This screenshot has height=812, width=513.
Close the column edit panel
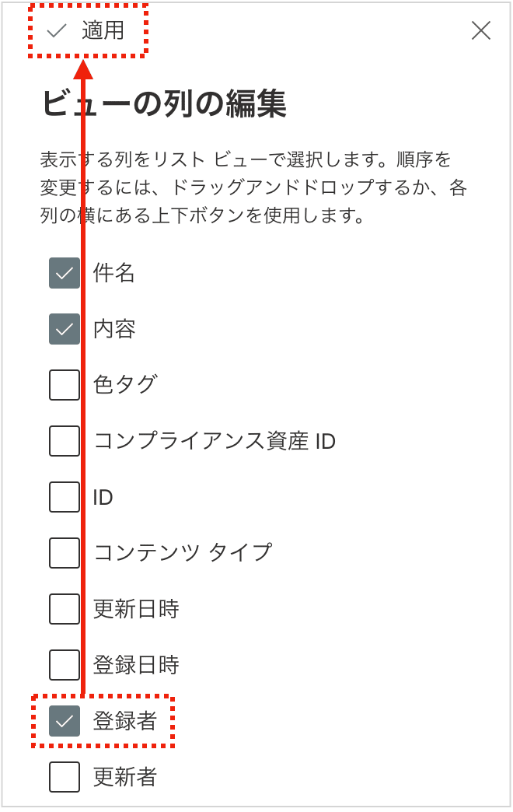(x=481, y=30)
